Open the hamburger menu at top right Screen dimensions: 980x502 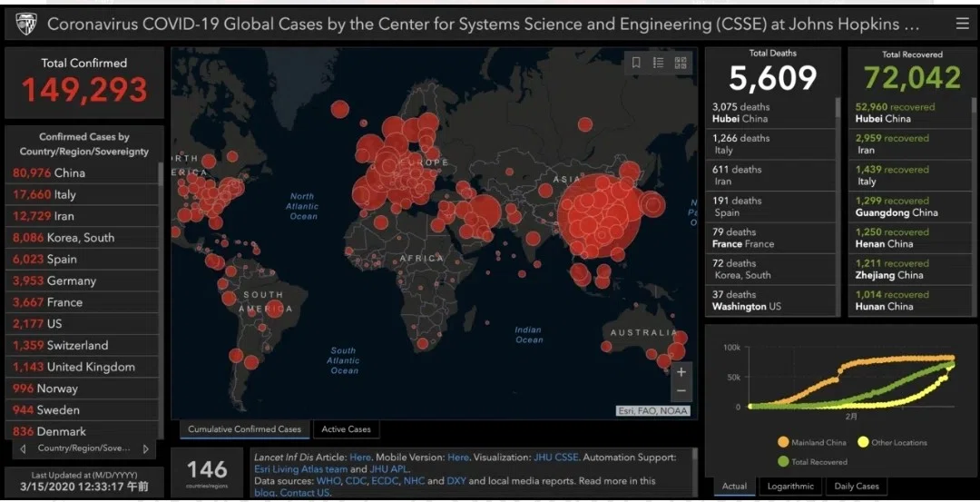click(x=962, y=24)
